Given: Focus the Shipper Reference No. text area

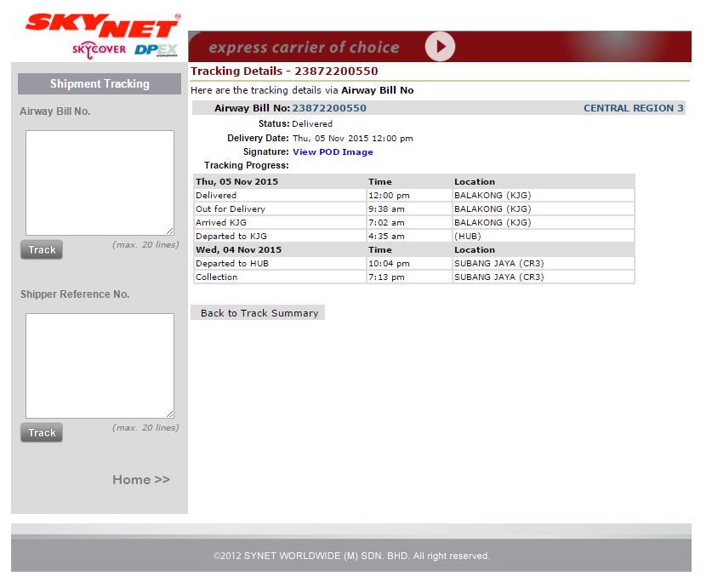Looking at the screenshot, I should click(x=100, y=365).
